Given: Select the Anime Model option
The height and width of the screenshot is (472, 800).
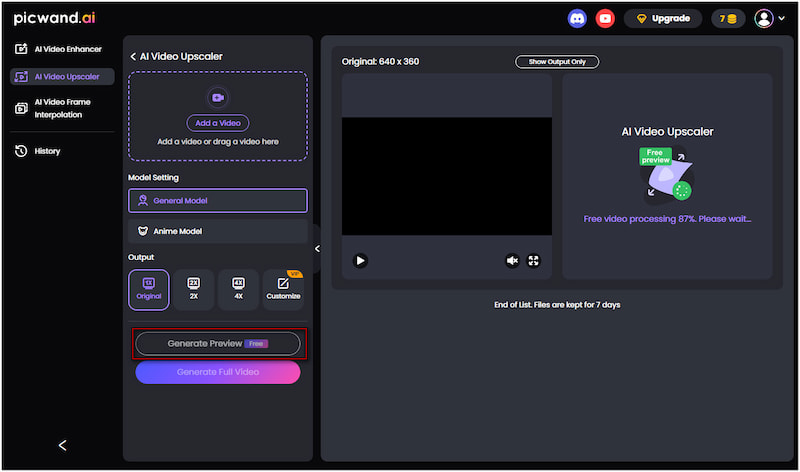Looking at the screenshot, I should [x=218, y=231].
